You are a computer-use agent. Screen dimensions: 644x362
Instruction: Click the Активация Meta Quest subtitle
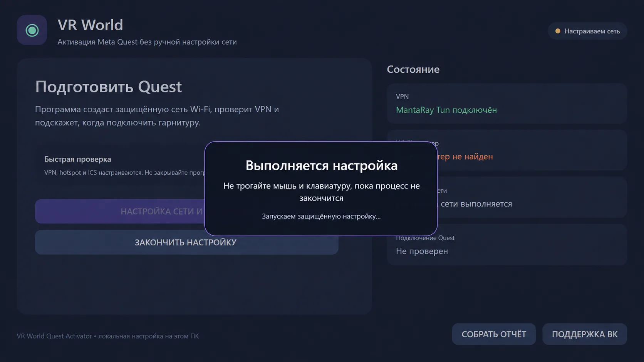click(147, 42)
